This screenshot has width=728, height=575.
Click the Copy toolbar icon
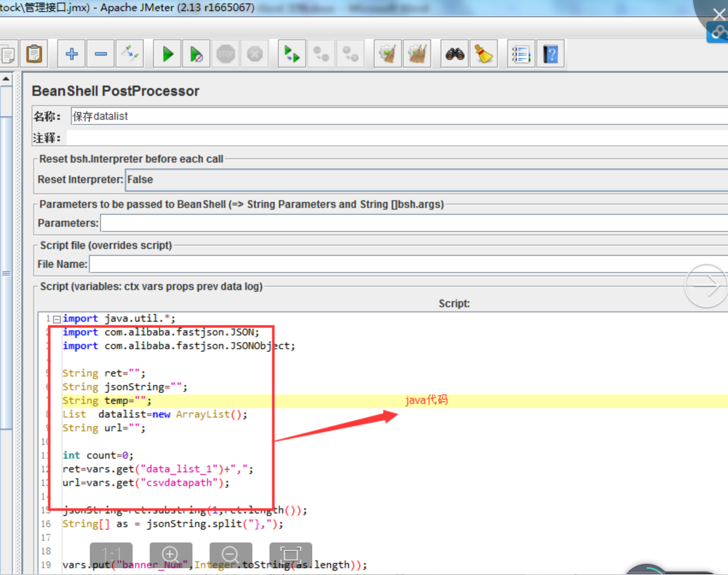point(8,54)
